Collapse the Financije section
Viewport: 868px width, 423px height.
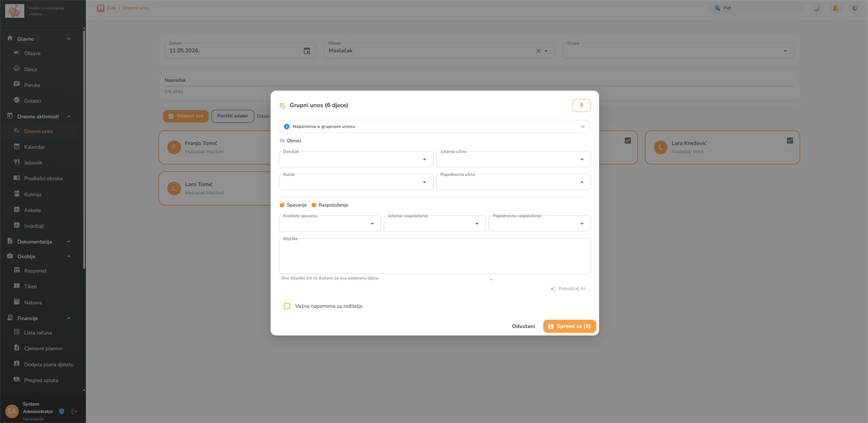pyautogui.click(x=69, y=318)
